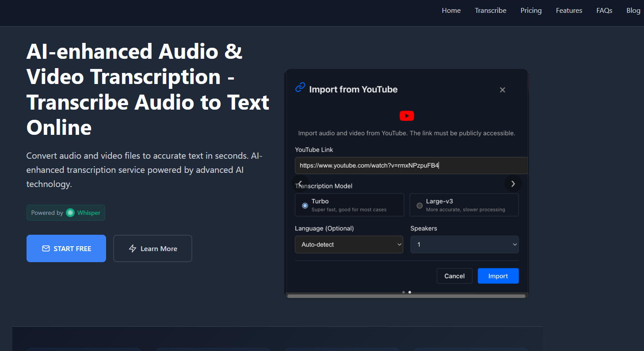Viewport: 644px width, 351px height.
Task: Advance to next carousel slide arrow
Action: pyautogui.click(x=513, y=183)
